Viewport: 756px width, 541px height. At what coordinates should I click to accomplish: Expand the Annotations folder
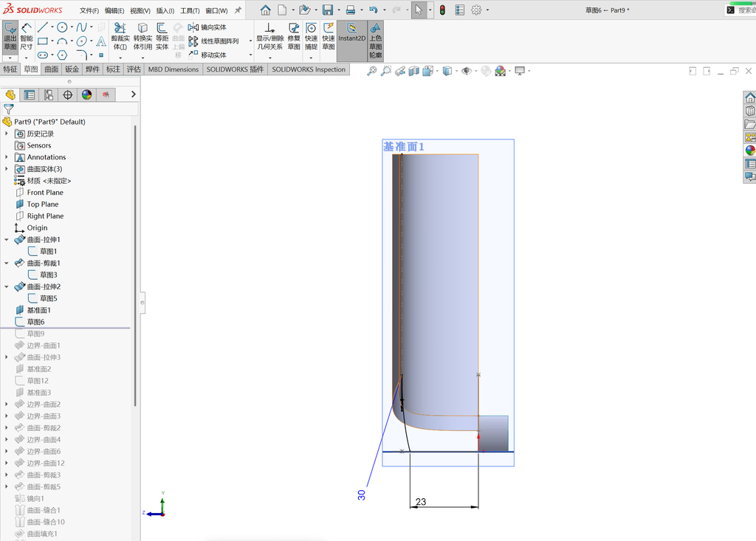click(6, 157)
